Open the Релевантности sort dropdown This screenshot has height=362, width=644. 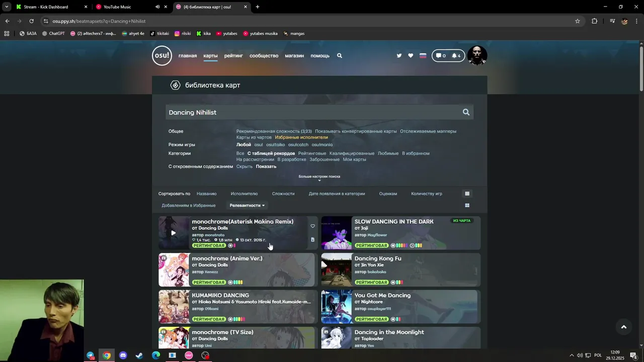(247, 205)
